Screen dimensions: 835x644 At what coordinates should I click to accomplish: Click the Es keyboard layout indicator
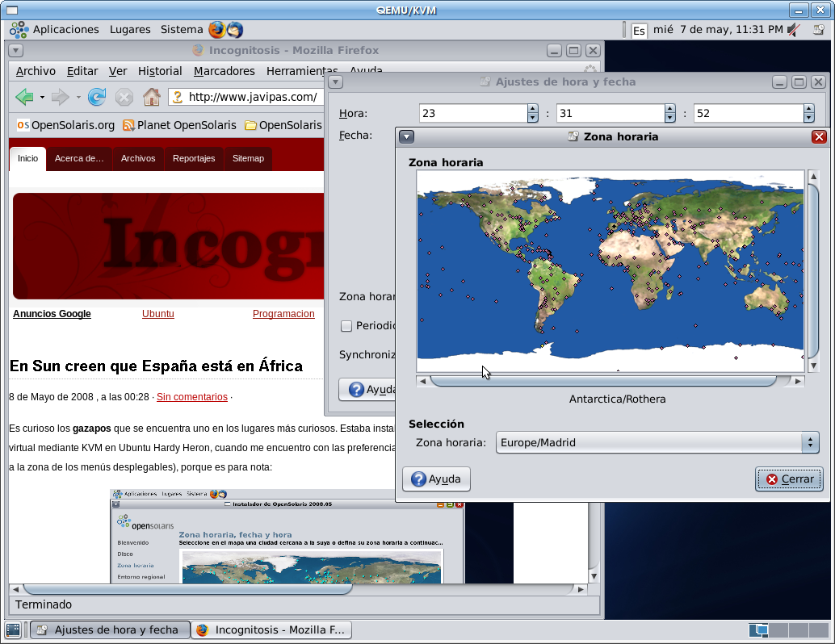639,31
